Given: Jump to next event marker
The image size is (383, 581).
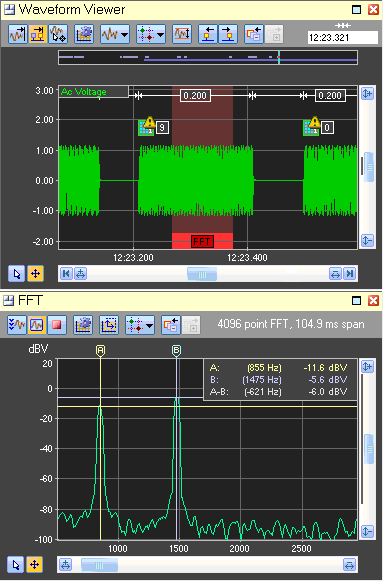Looking at the screenshot, I should pyautogui.click(x=228, y=34).
